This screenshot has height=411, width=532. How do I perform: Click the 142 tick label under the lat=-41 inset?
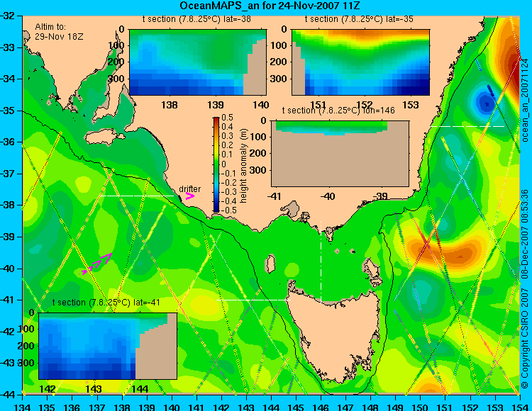(48, 388)
